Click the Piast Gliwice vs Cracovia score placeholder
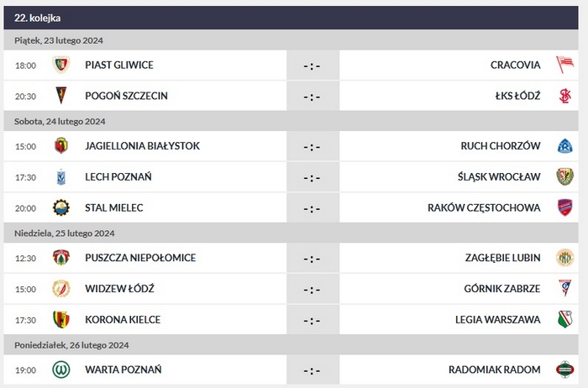The width and height of the screenshot is (588, 388). 312,65
